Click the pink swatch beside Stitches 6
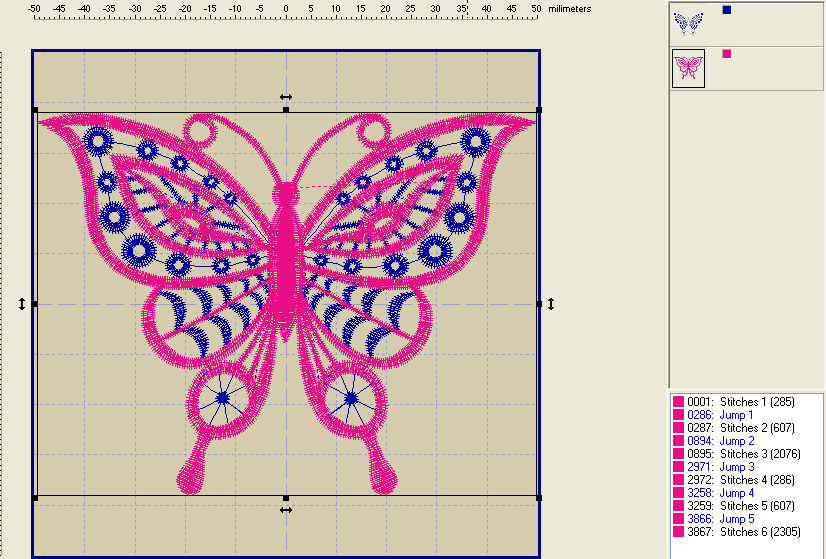This screenshot has width=826, height=559. tap(678, 532)
